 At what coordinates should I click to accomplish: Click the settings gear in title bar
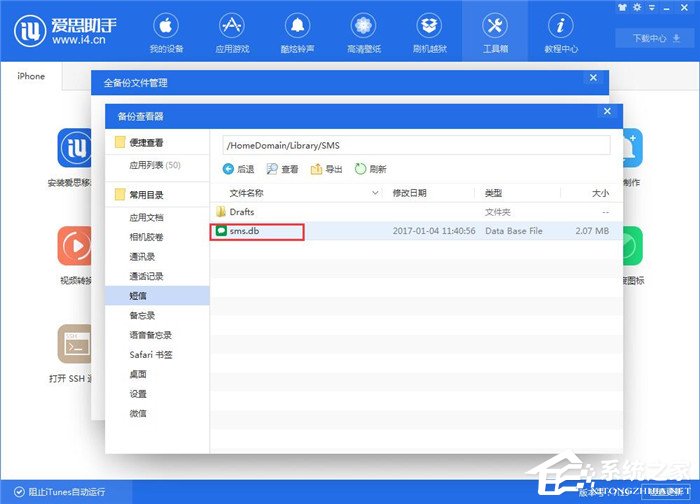(637, 7)
